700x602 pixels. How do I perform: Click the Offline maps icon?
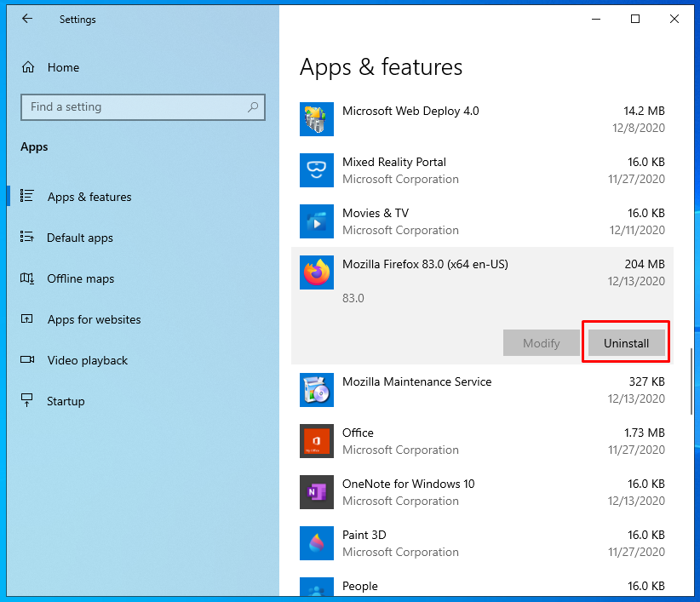26,278
